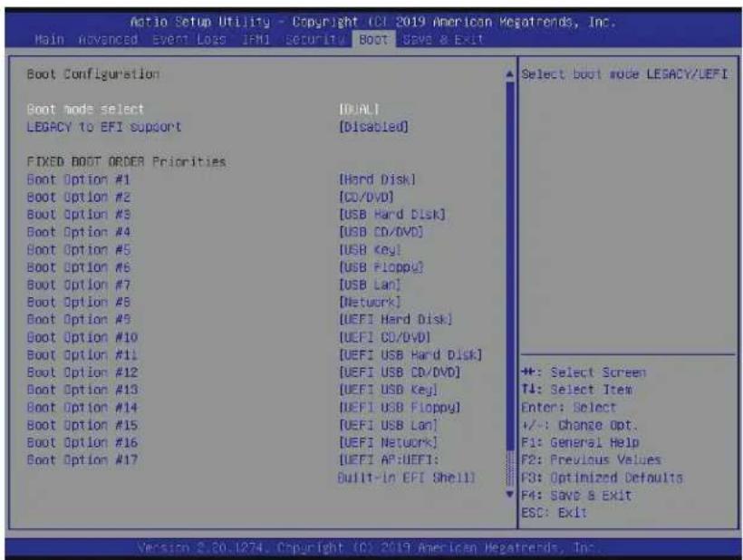Change the UEFI USB CD/DVD value
Image resolution: width=743 pixels, height=560 pixels.
click(399, 372)
